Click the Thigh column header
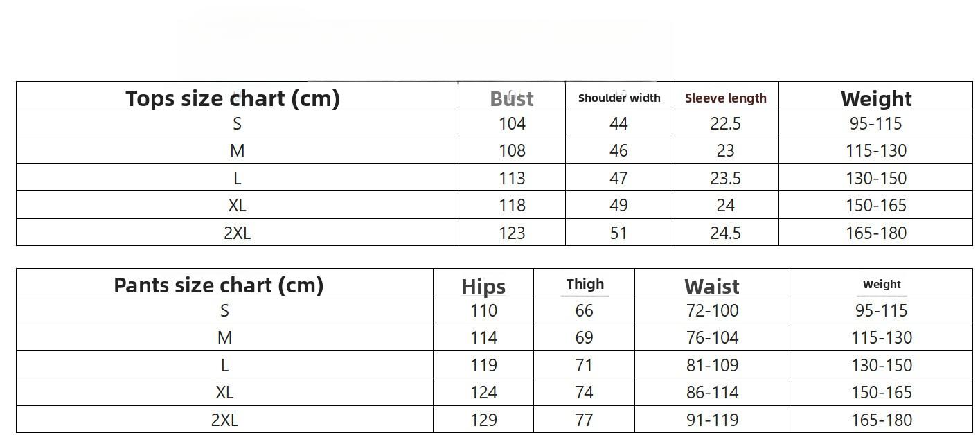 [585, 283]
